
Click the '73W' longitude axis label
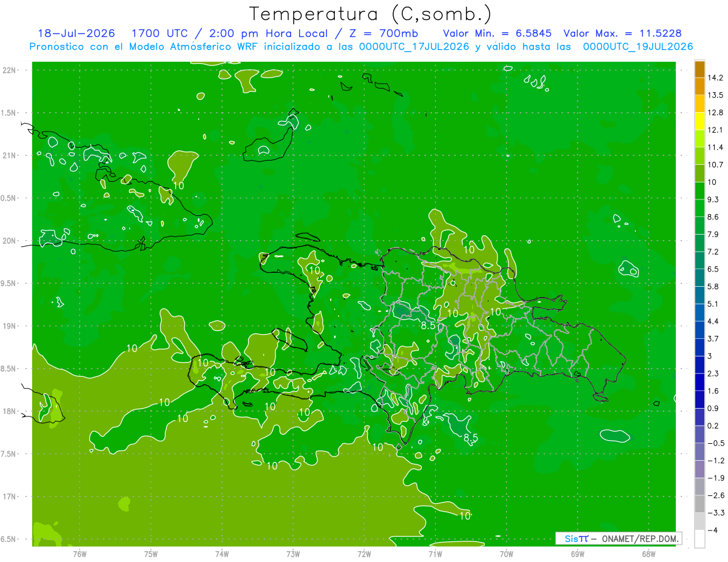click(x=293, y=554)
